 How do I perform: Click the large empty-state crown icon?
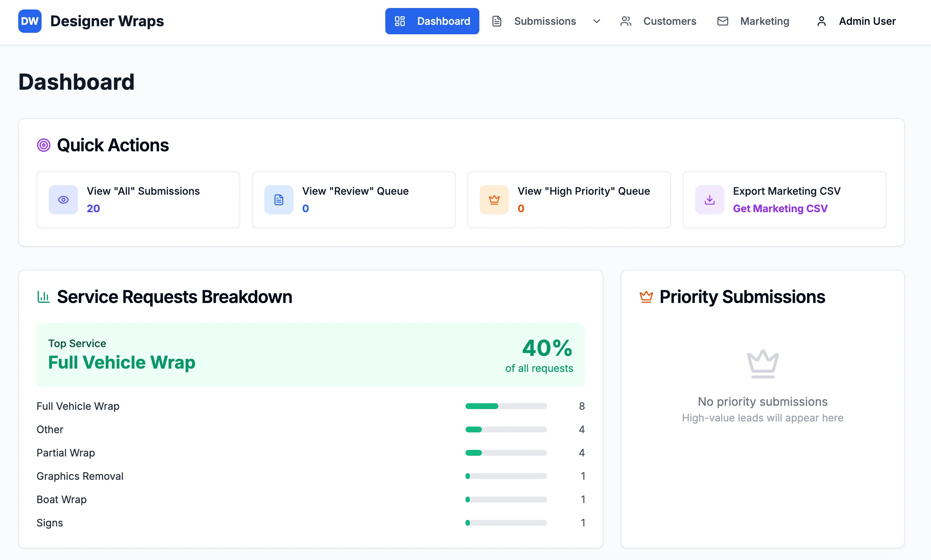763,364
